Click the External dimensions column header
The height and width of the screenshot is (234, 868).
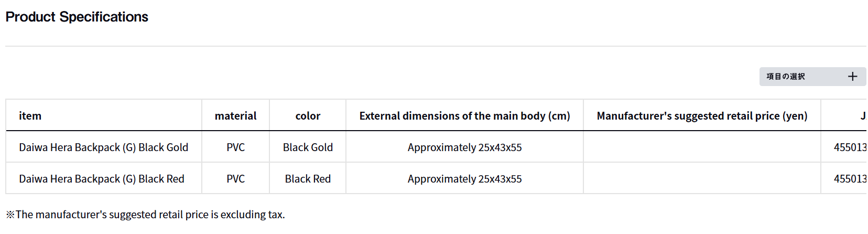click(464, 116)
